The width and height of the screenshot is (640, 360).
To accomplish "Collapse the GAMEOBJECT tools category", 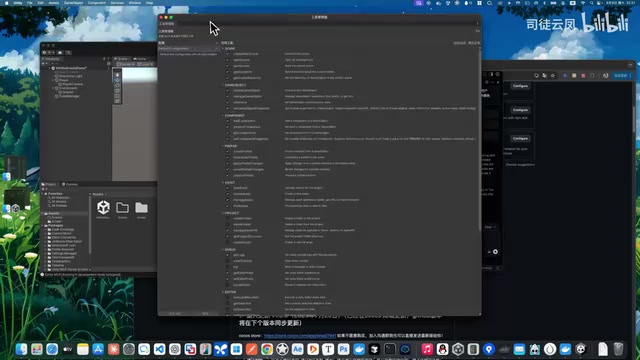I will [x=223, y=85].
